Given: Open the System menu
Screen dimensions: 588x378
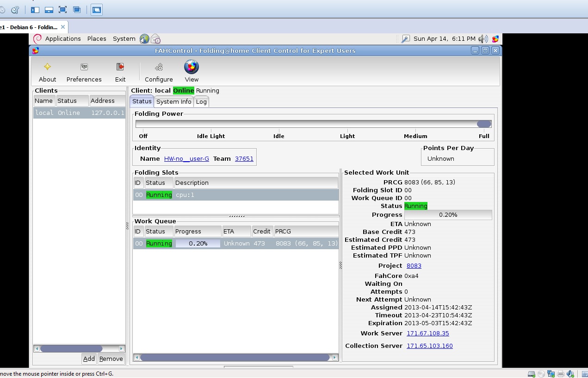Looking at the screenshot, I should 124,39.
